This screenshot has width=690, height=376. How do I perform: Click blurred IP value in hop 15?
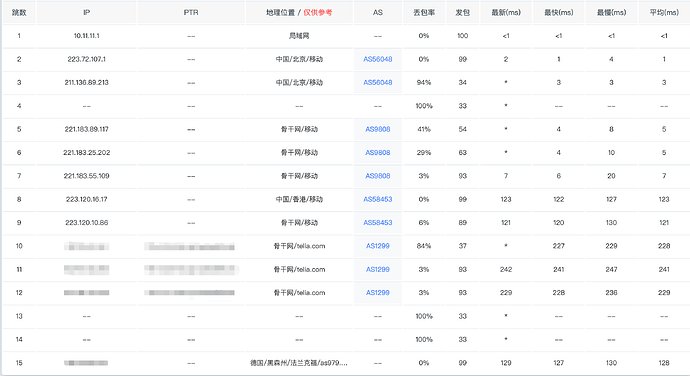pyautogui.click(x=86, y=363)
